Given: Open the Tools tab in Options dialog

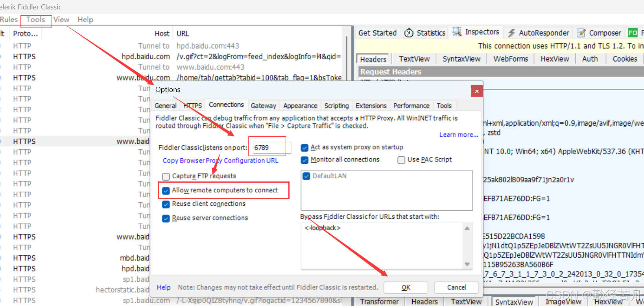Looking at the screenshot, I should coord(444,106).
